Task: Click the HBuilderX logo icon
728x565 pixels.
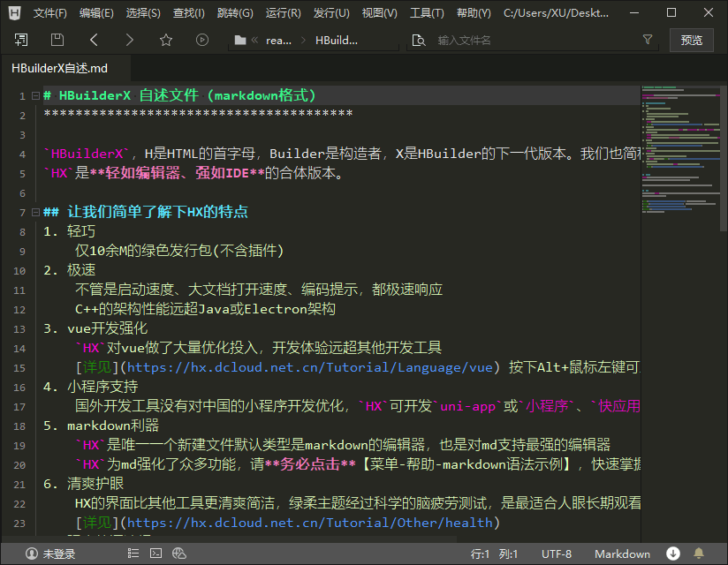Action: (15, 13)
